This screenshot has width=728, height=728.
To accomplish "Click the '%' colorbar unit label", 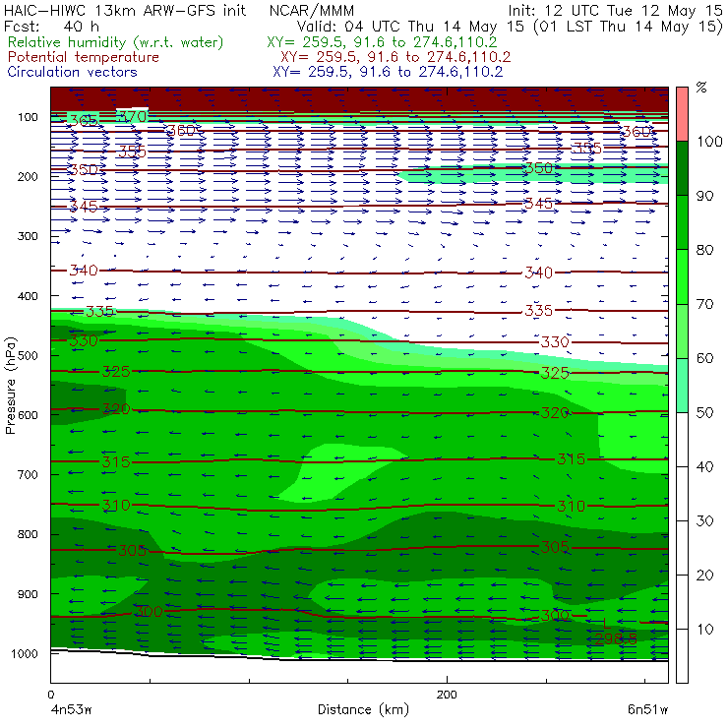I will point(701,87).
